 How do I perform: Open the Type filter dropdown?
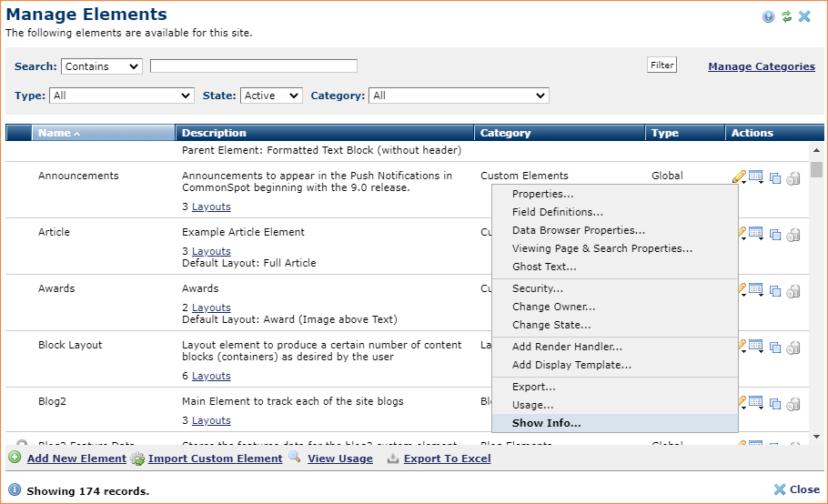click(x=122, y=96)
